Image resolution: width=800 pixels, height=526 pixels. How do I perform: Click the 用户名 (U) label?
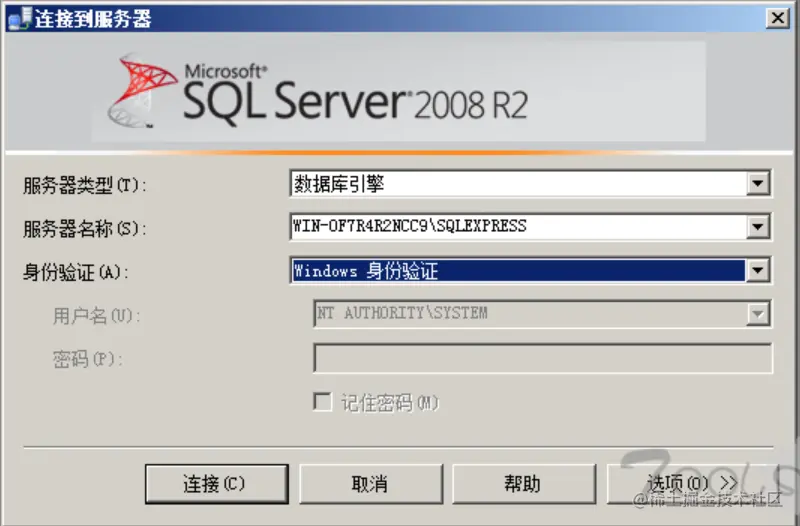(x=96, y=316)
